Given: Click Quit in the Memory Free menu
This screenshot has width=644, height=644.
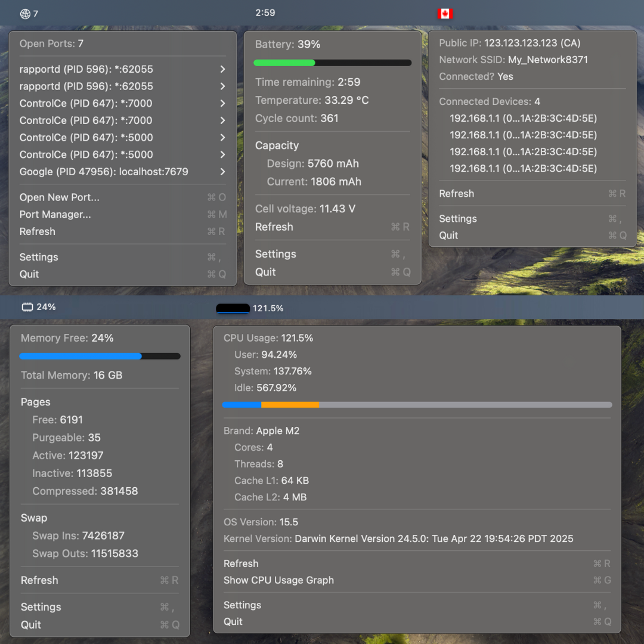Looking at the screenshot, I should point(29,624).
